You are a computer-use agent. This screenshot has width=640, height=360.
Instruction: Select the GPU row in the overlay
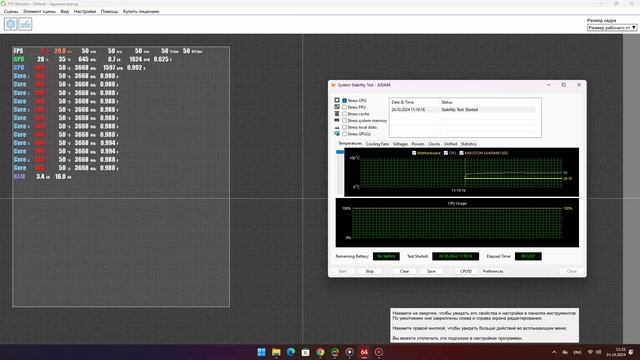pyautogui.click(x=92, y=60)
